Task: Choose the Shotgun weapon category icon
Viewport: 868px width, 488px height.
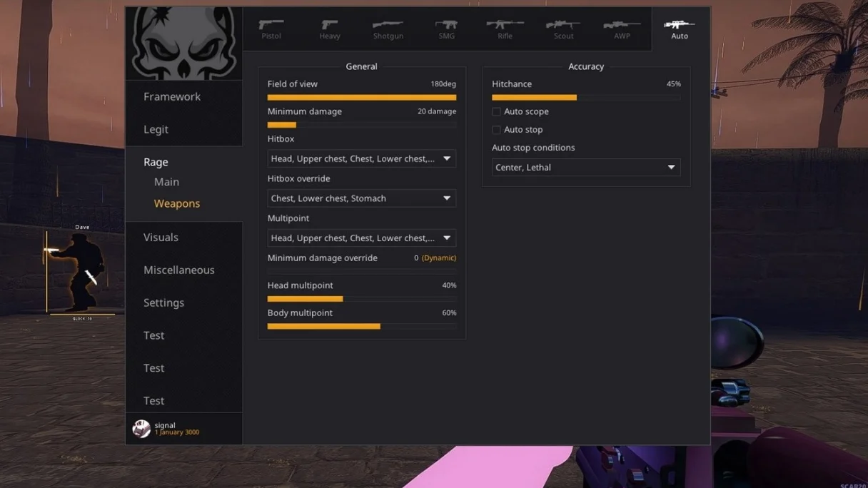Action: 388,26
